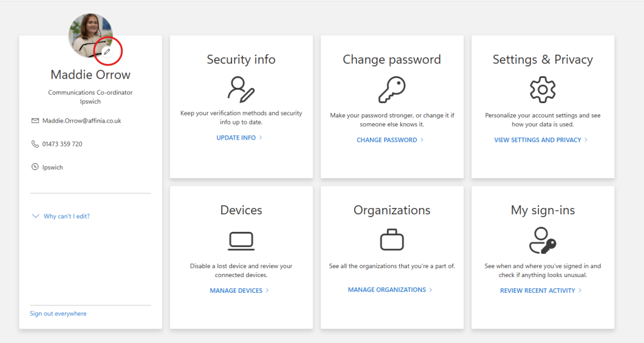
Task: Open MANAGE ORGANIZATIONS link
Action: coord(387,290)
